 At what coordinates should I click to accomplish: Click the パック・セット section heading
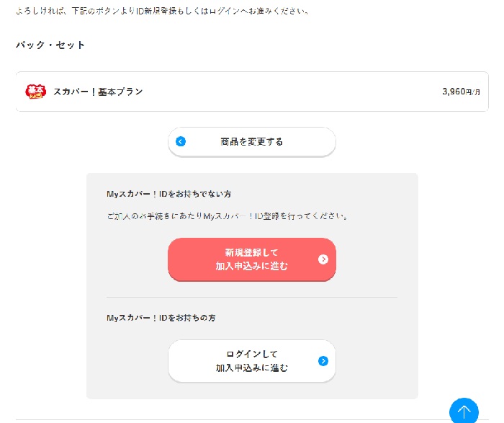click(x=50, y=45)
